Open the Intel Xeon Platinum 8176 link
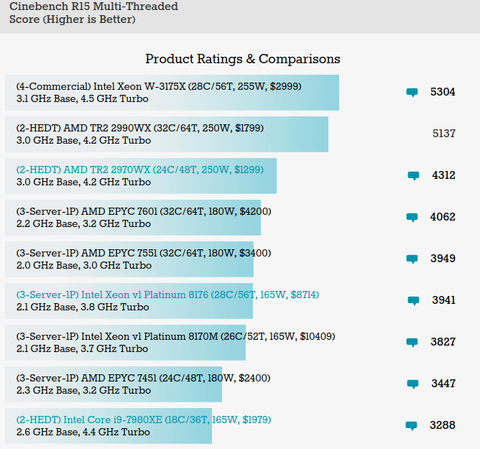Viewport: 480px width, 449px height. tap(168, 295)
